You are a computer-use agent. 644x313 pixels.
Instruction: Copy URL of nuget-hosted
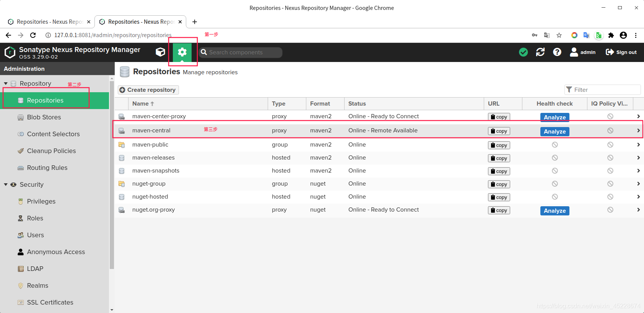499,197
